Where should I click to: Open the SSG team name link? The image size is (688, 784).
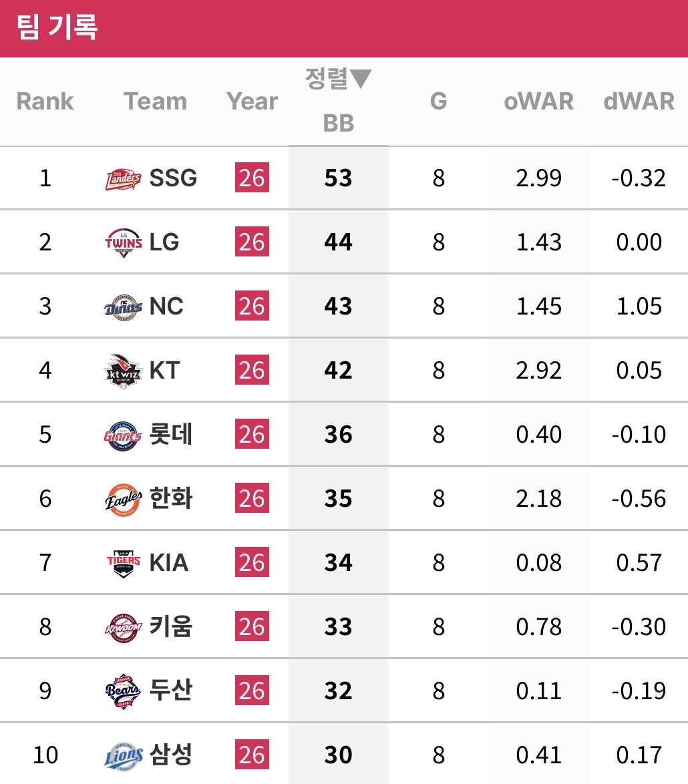(x=173, y=178)
